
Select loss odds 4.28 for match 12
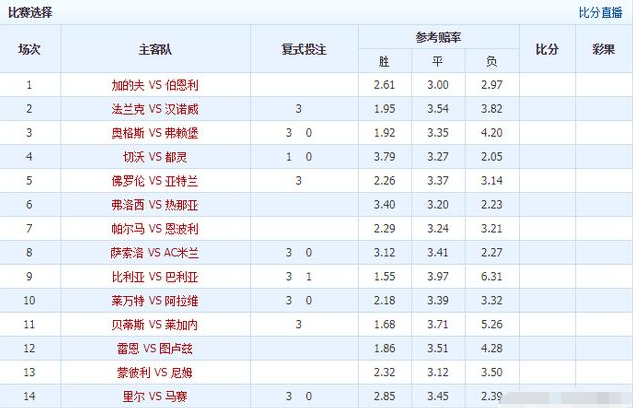coord(491,348)
